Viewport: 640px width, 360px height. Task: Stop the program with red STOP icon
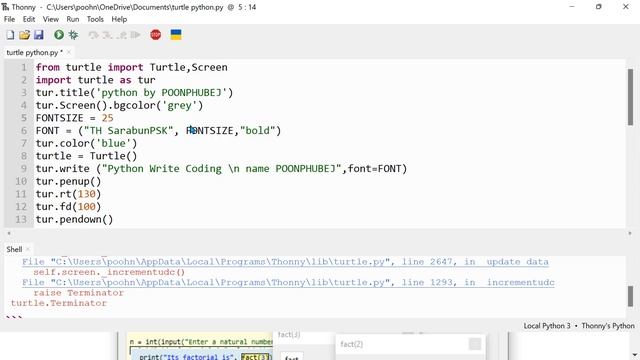tap(156, 35)
